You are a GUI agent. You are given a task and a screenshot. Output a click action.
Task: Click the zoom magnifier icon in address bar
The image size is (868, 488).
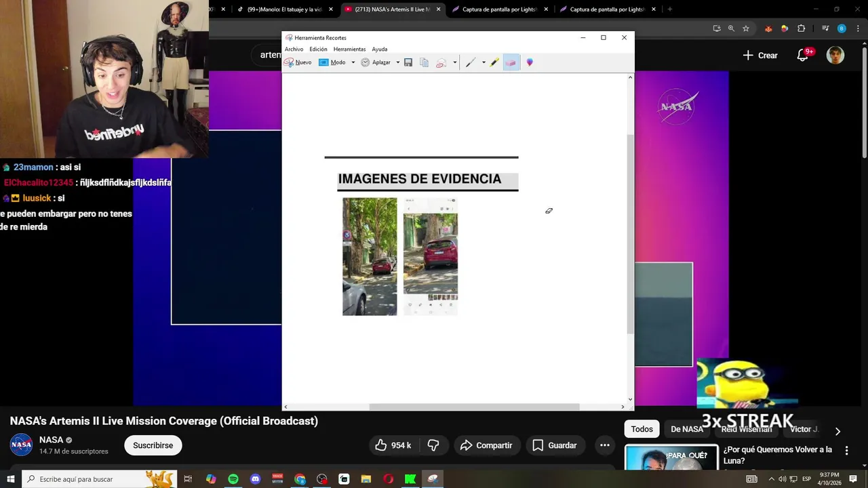731,28
